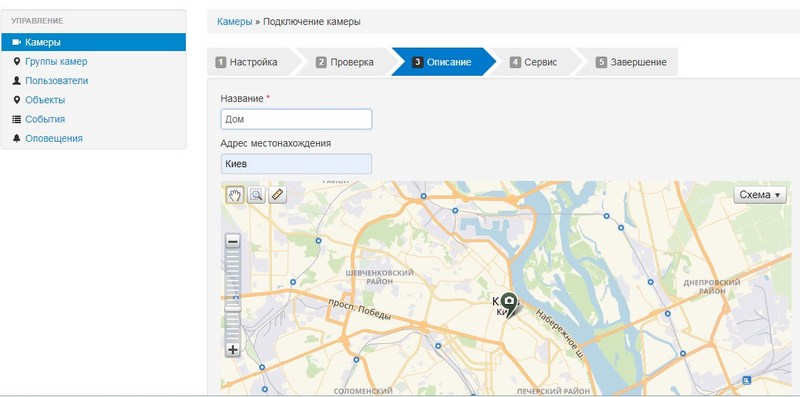Screen dimensions: 800x397
Task: Click the Название input field
Action: [296, 119]
